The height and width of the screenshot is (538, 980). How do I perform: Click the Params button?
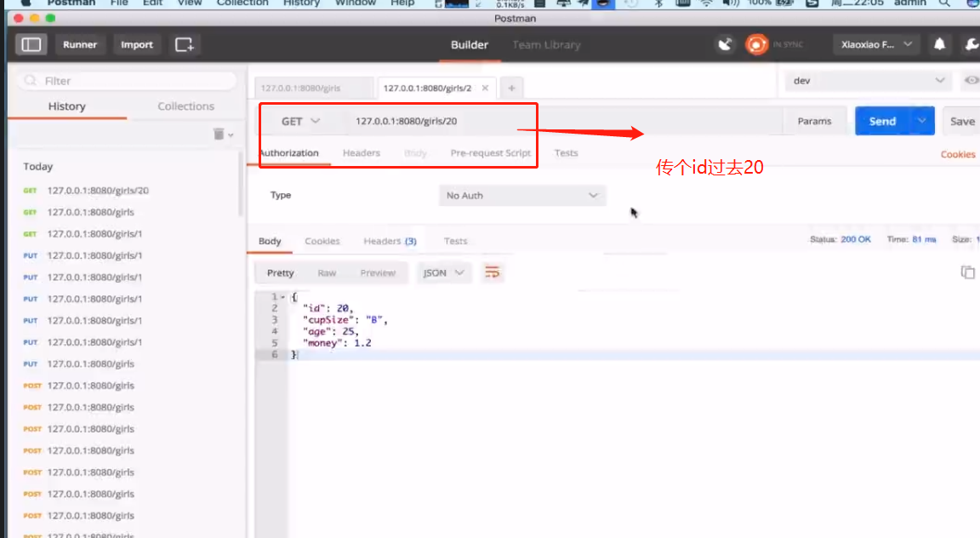coord(814,122)
